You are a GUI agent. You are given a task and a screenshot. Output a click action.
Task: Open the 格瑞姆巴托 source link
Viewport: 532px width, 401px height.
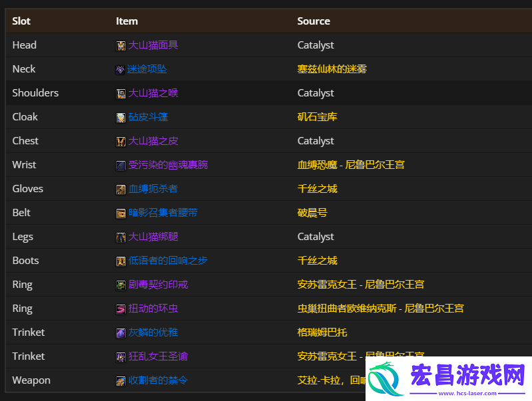tap(322, 333)
